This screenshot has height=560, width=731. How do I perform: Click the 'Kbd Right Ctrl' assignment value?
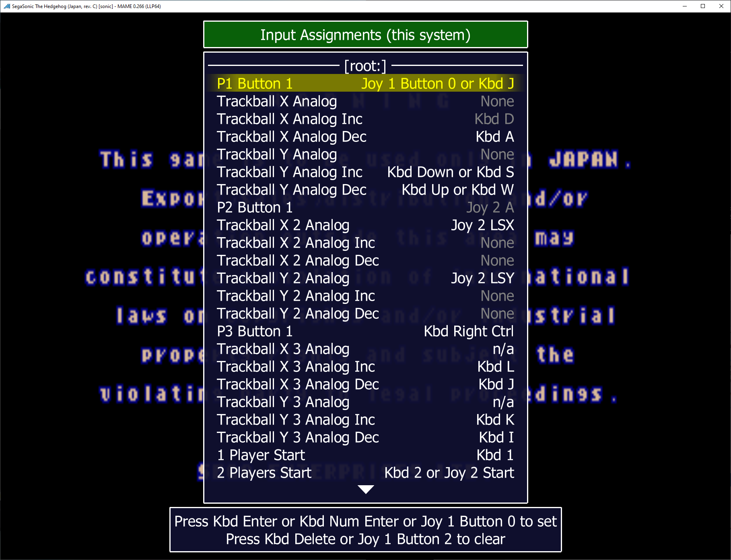pos(469,331)
